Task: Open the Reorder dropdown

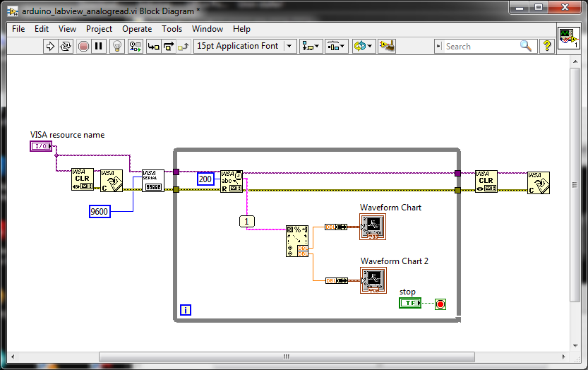Action: 364,46
